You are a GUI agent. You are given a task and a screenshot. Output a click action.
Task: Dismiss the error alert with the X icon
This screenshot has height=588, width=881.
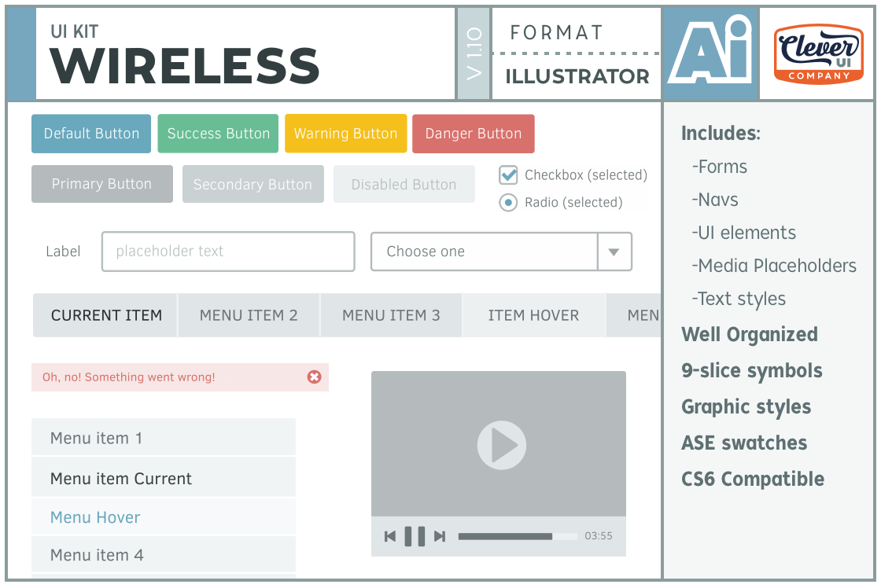click(314, 377)
